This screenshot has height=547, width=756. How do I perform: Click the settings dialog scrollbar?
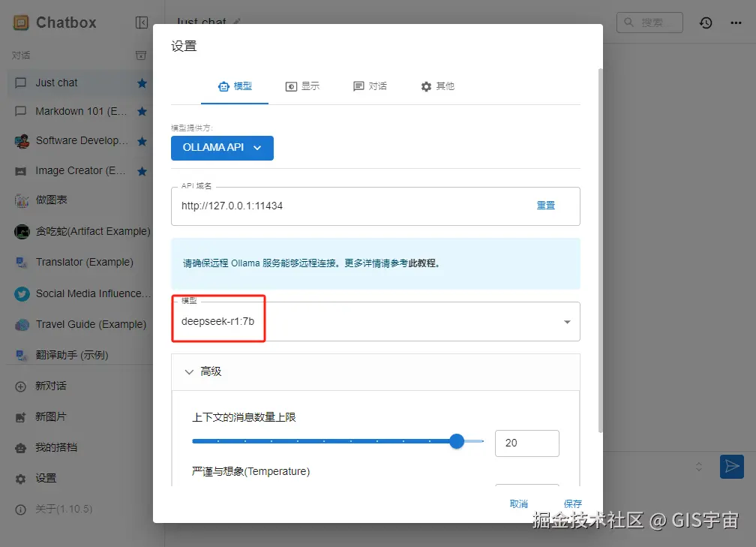(600, 251)
